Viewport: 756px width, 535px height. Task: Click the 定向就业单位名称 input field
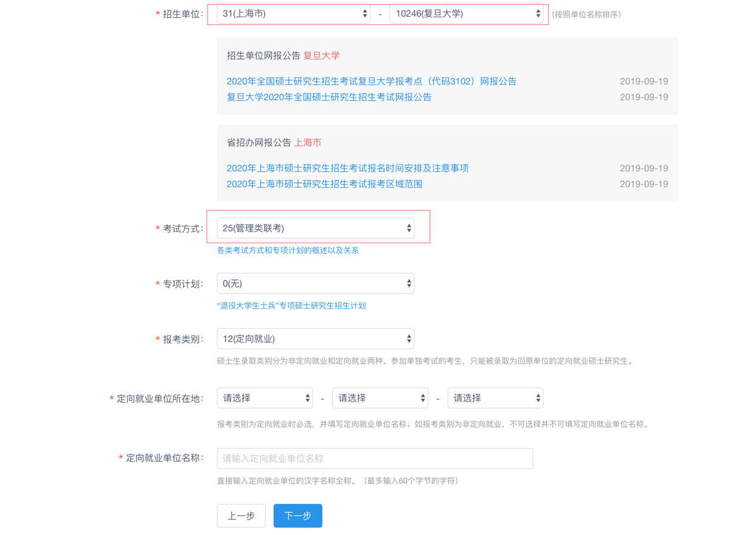[x=374, y=459]
